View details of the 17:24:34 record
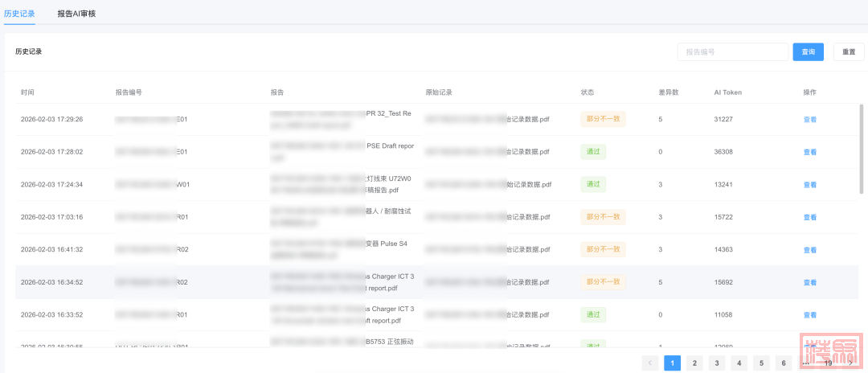The width and height of the screenshot is (868, 373). (x=809, y=185)
